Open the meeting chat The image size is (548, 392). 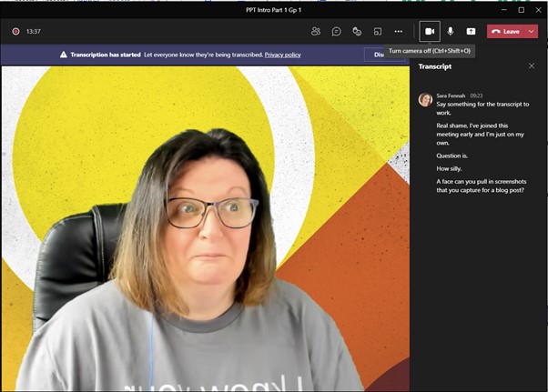(336, 31)
